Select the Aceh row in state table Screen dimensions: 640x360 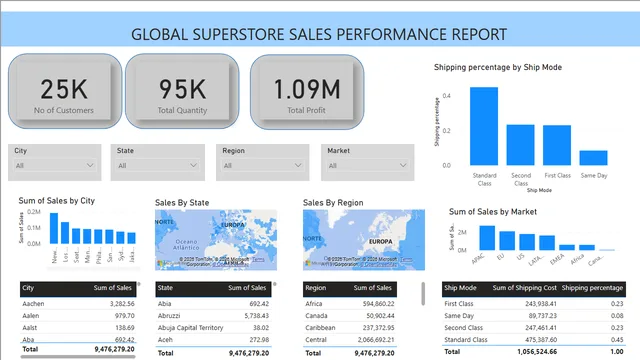point(213,340)
